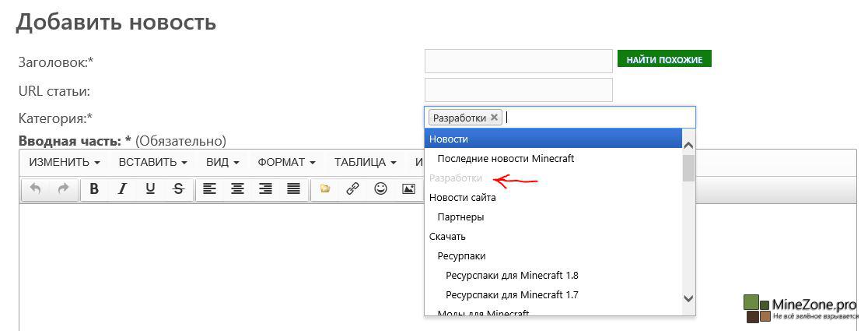Image resolution: width=868 pixels, height=331 pixels.
Task: Apply italic formatting
Action: pos(122,188)
